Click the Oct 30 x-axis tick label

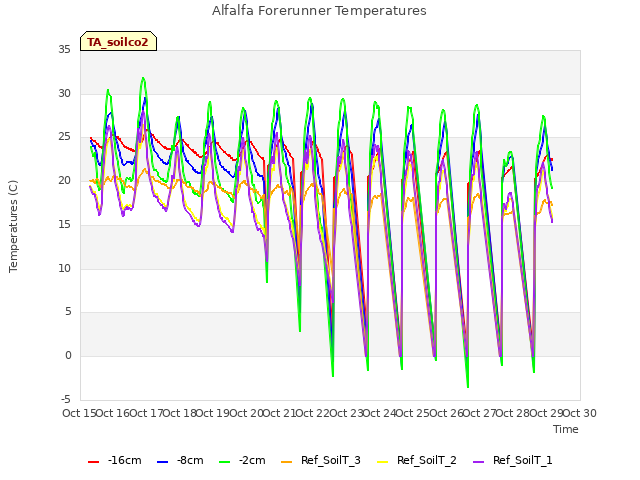[x=580, y=413]
